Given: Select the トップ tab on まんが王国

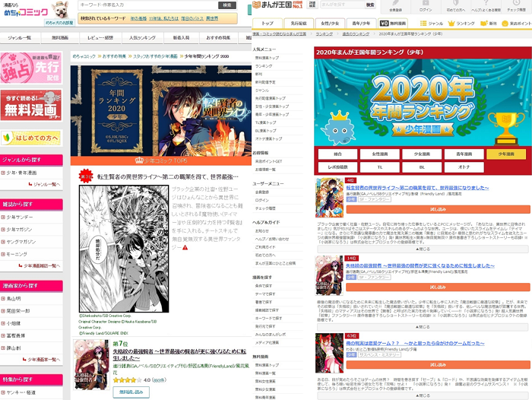Looking at the screenshot, I should click(268, 23).
